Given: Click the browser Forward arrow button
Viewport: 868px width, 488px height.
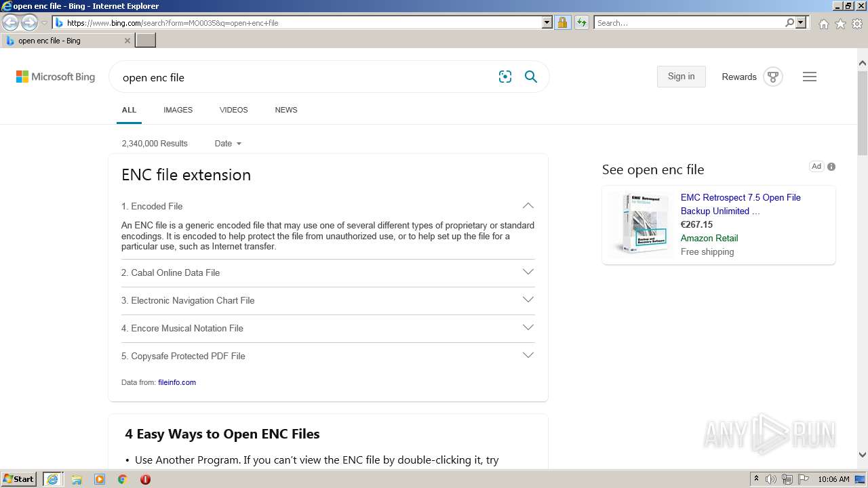Looking at the screenshot, I should (29, 23).
